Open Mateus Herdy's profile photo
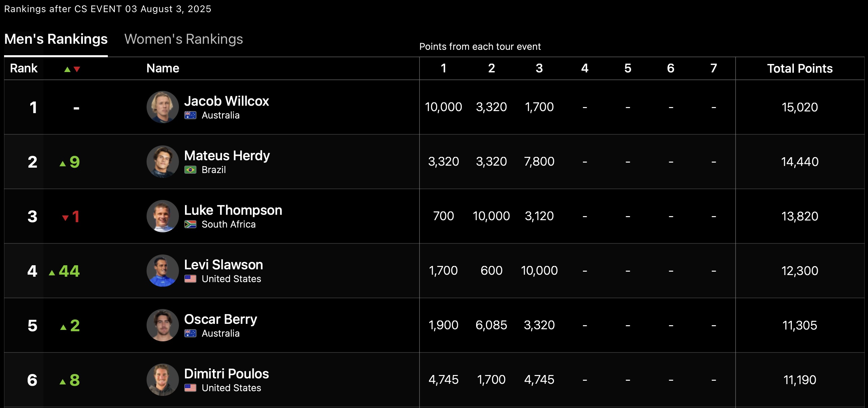This screenshot has width=868, height=408. (x=163, y=162)
